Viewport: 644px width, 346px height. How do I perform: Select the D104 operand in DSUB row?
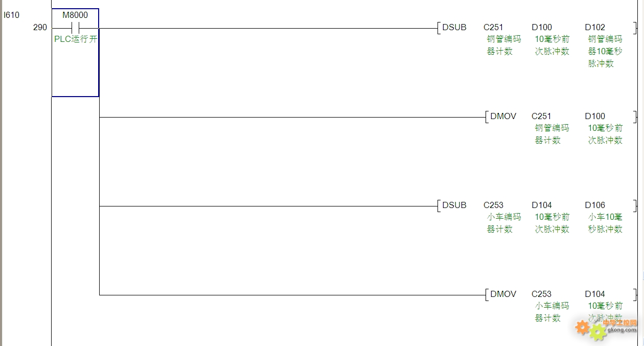pyautogui.click(x=542, y=205)
